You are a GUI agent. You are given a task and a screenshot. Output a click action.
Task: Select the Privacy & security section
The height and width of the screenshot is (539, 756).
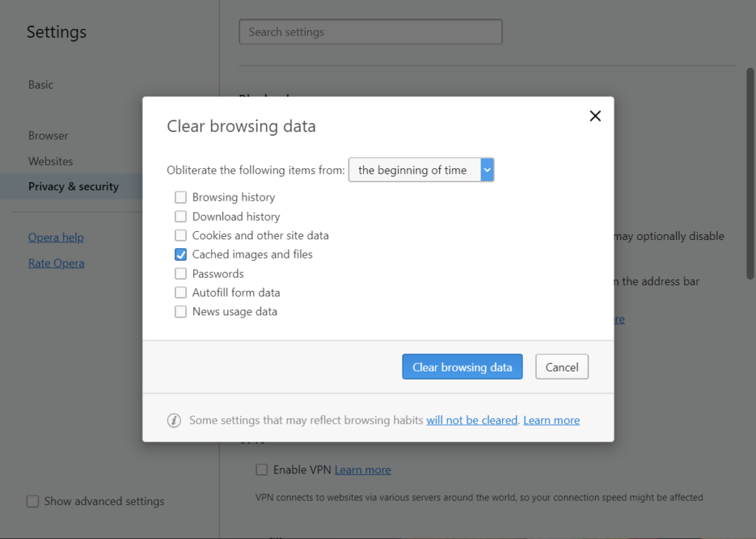click(x=73, y=186)
